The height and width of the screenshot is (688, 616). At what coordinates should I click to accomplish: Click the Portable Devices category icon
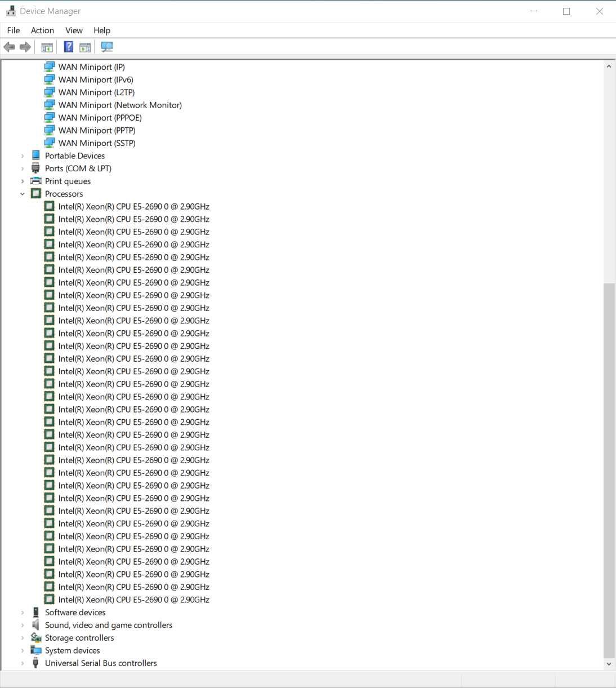pos(36,156)
